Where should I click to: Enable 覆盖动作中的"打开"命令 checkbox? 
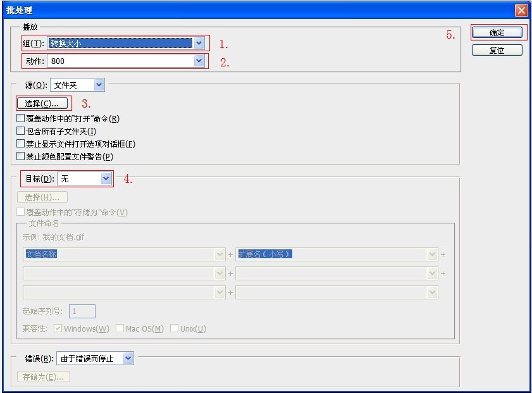pos(21,118)
